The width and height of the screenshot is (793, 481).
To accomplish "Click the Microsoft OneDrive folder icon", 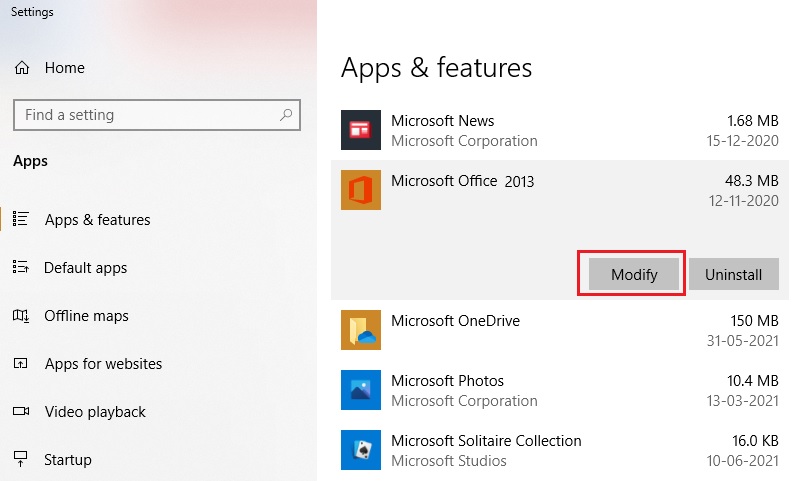I will pyautogui.click(x=360, y=330).
